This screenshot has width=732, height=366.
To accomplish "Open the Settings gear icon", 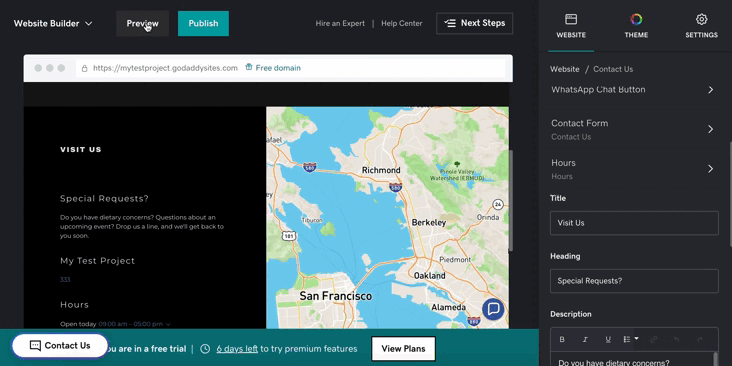I will click(x=701, y=19).
